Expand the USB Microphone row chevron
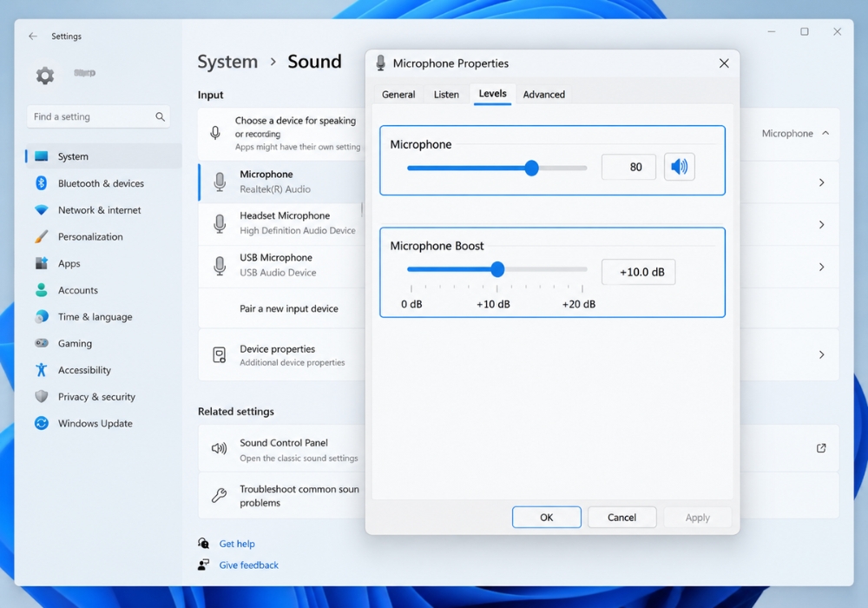Image resolution: width=868 pixels, height=608 pixels. pyautogui.click(x=821, y=267)
